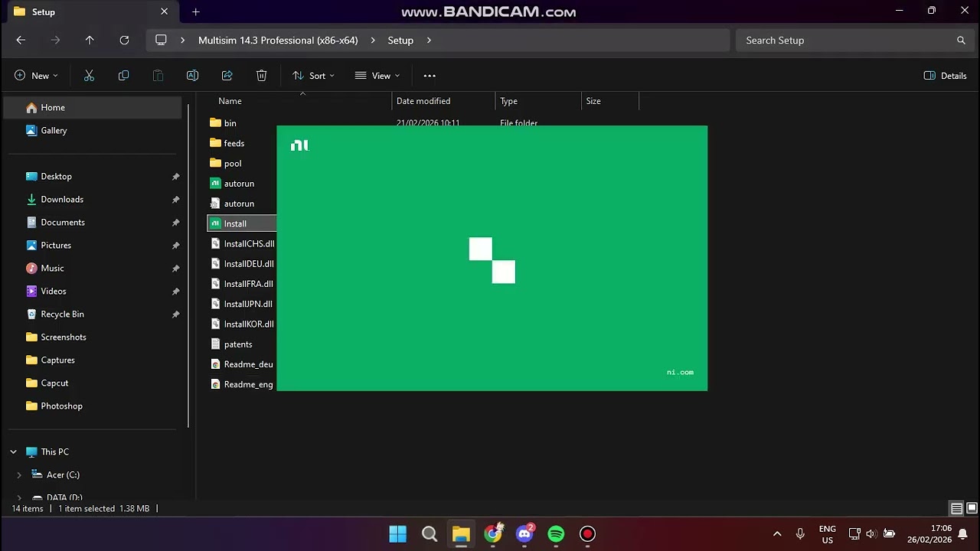Open the ENG US language switcher
This screenshot has height=551, width=980.
point(827,533)
